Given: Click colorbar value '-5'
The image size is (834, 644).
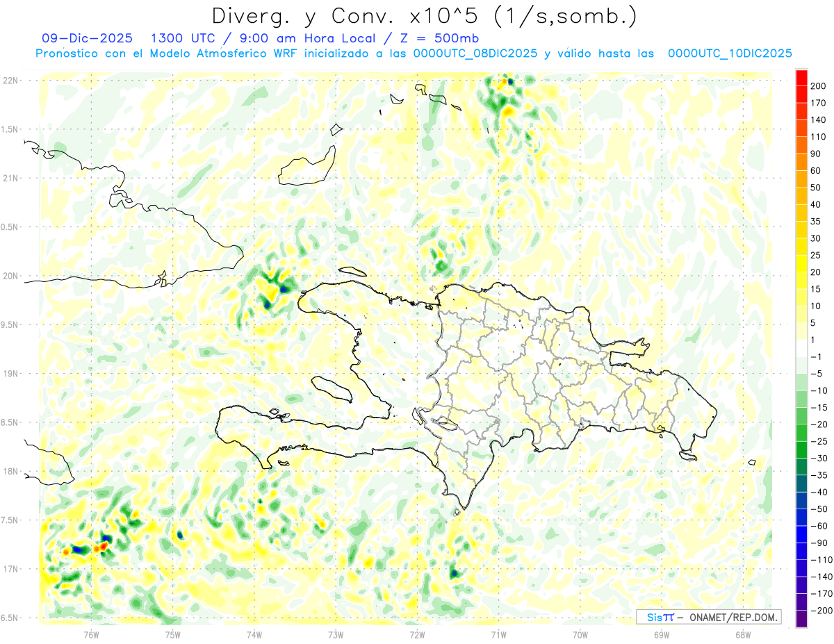Looking at the screenshot, I should pyautogui.click(x=815, y=374).
